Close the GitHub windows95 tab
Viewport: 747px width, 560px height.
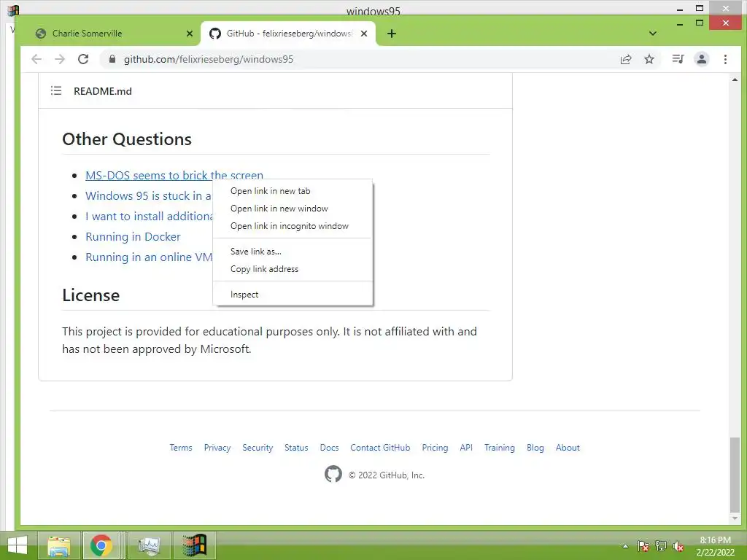tap(364, 34)
